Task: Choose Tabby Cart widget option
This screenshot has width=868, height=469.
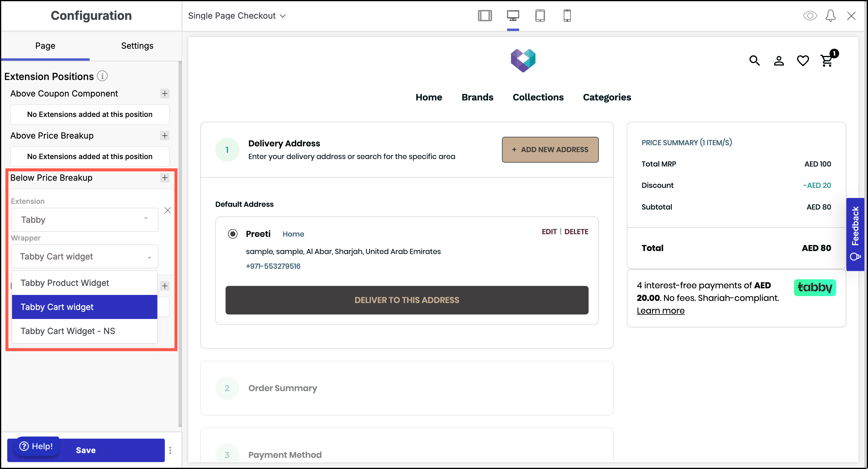Action: (x=85, y=307)
